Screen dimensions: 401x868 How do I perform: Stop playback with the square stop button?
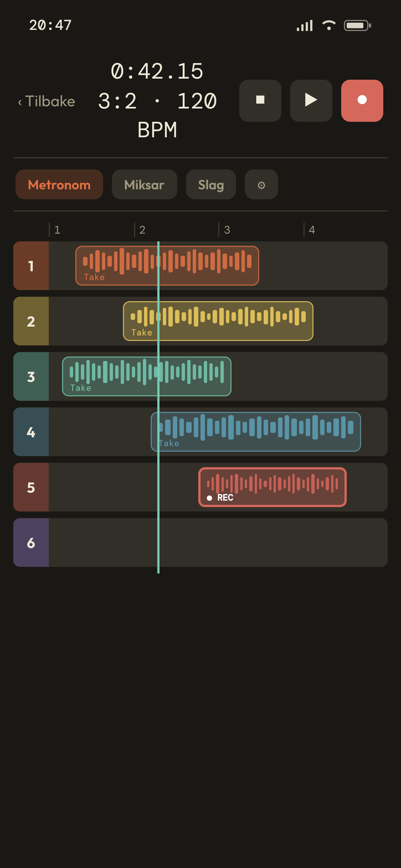pyautogui.click(x=260, y=101)
